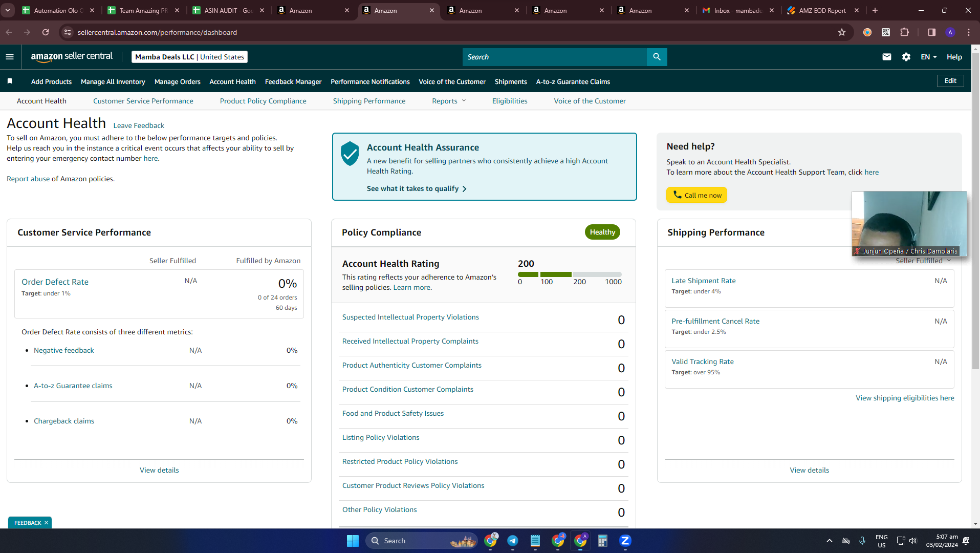The height and width of the screenshot is (553, 980).
Task: Open the Chrome three-dot menu
Action: click(969, 32)
